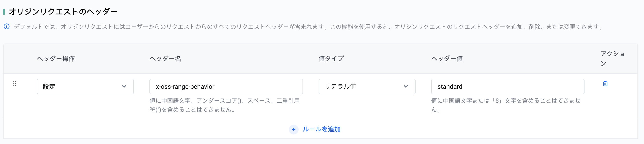Click the アクション column header
Image resolution: width=644 pixels, height=144 pixels.
pos(608,58)
